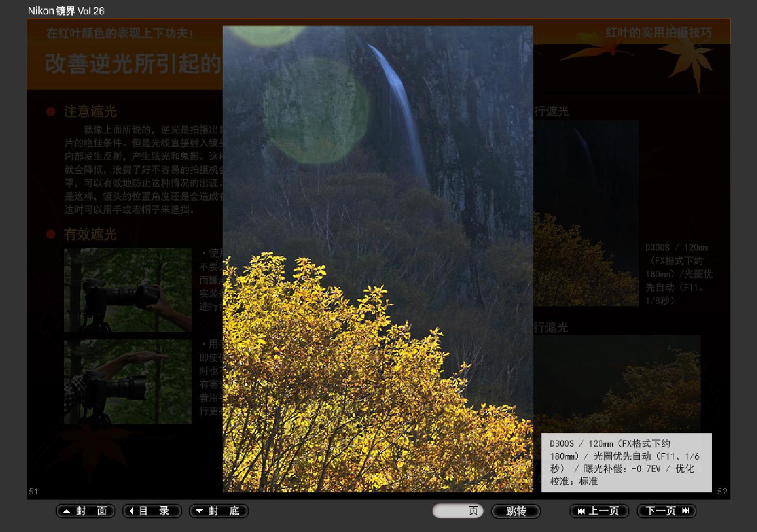Click the 有效遮光 section heading
757x532 pixels.
[90, 235]
